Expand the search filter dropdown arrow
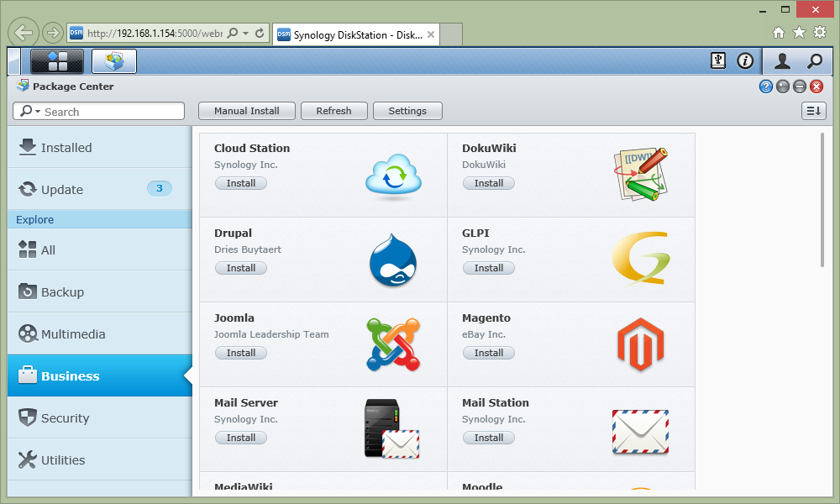 [x=38, y=112]
